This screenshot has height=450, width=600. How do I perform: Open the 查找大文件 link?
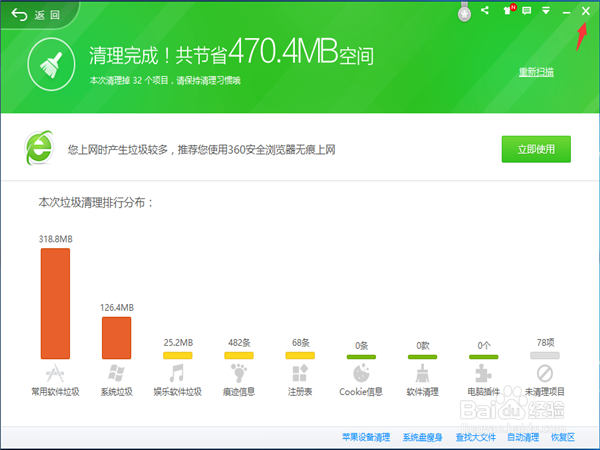click(x=476, y=437)
